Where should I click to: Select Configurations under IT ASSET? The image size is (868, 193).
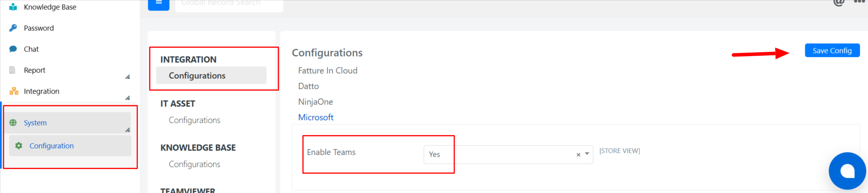tap(194, 120)
